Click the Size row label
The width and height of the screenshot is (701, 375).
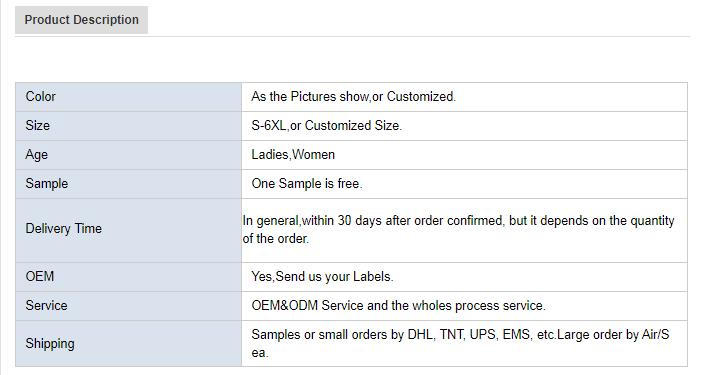tap(128, 126)
